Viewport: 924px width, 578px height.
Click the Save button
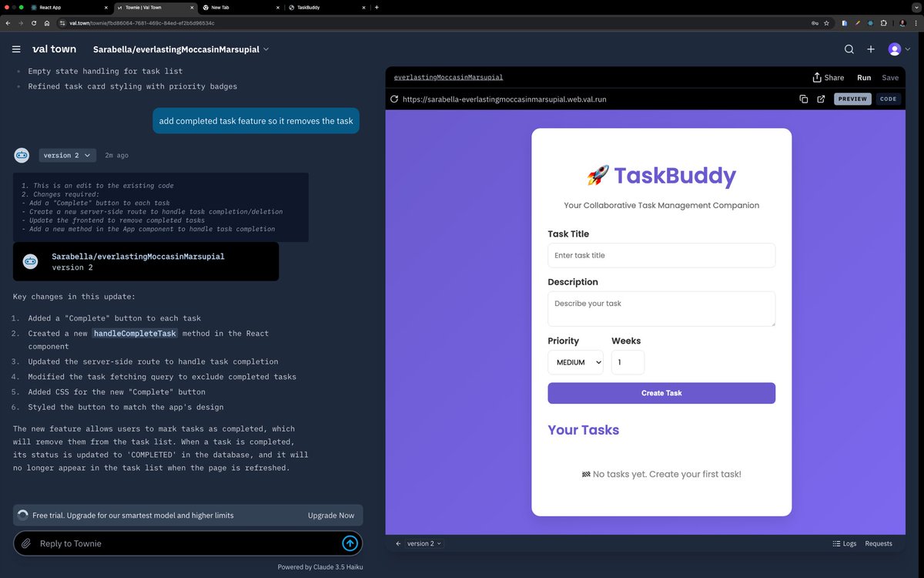890,78
